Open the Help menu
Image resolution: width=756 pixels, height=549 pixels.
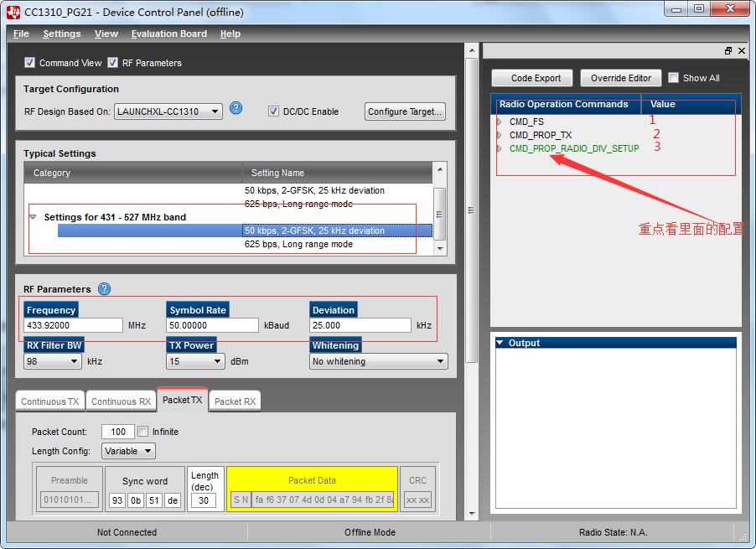coord(230,34)
